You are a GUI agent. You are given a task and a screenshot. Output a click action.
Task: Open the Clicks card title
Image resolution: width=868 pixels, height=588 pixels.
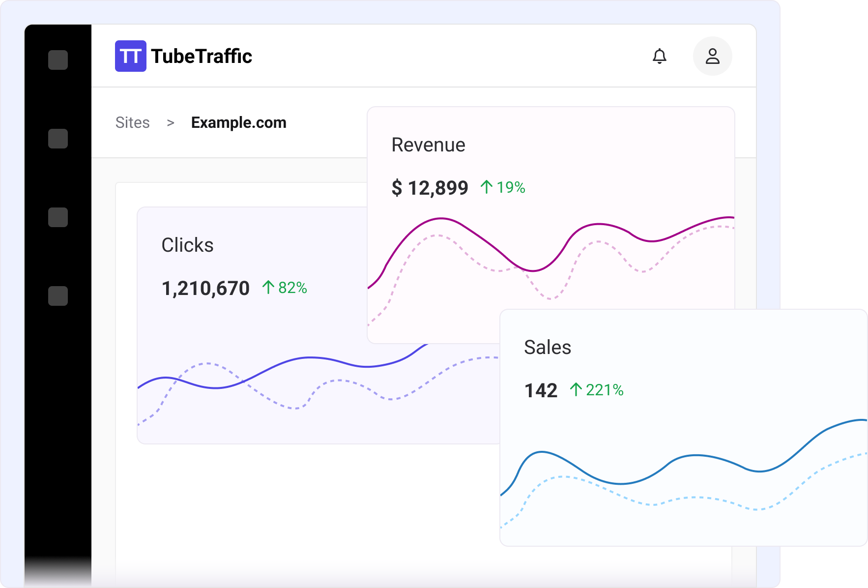tap(187, 245)
